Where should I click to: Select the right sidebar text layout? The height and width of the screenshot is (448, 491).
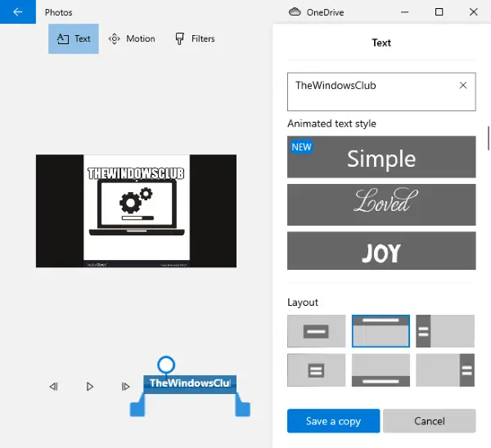445,370
